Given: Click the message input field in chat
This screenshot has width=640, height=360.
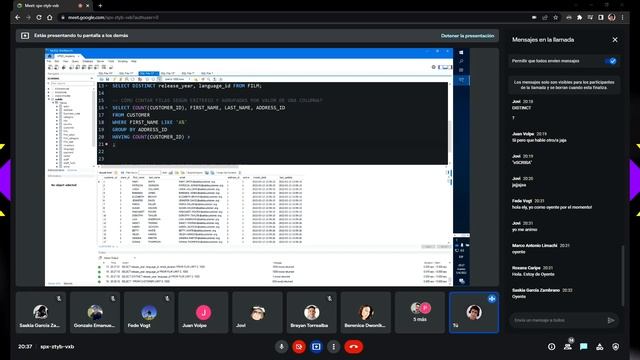Looking at the screenshot, I should 558,320.
